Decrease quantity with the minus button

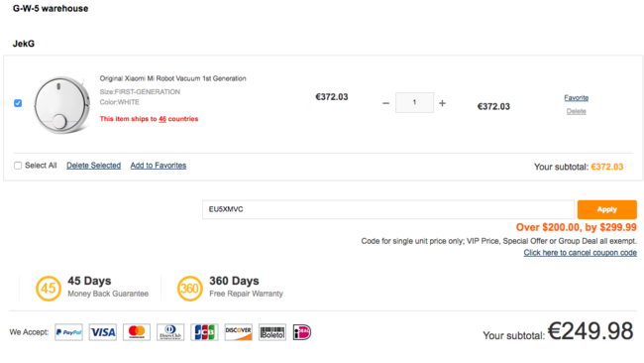(x=385, y=103)
